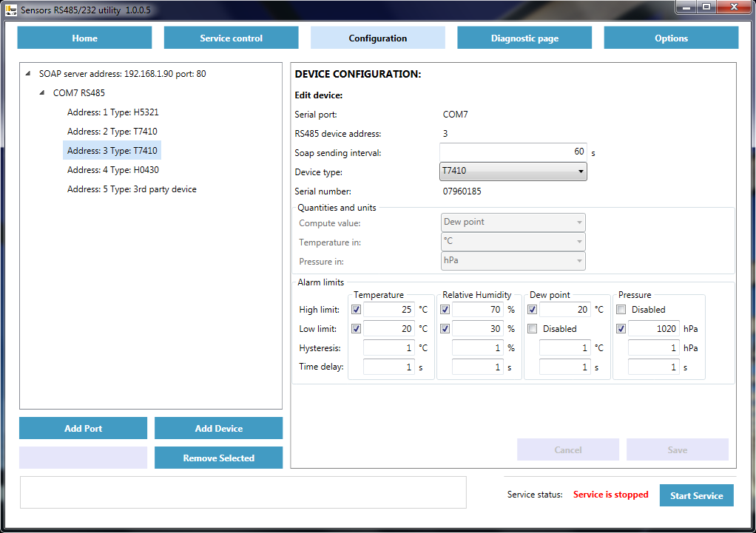Select the SOAP server address 192.168.1.90 row

click(x=123, y=74)
